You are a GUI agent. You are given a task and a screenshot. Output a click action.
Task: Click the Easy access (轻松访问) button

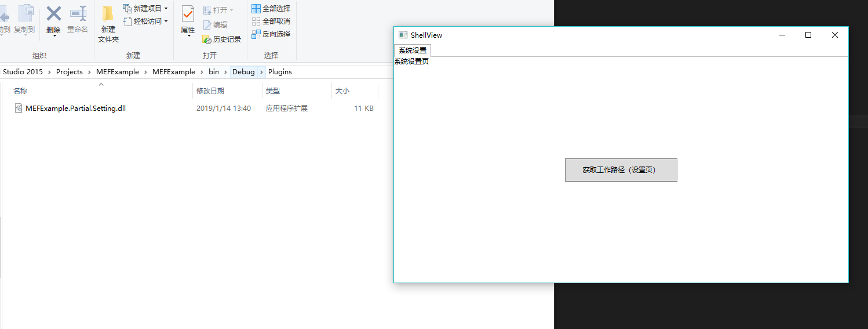pyautogui.click(x=145, y=21)
